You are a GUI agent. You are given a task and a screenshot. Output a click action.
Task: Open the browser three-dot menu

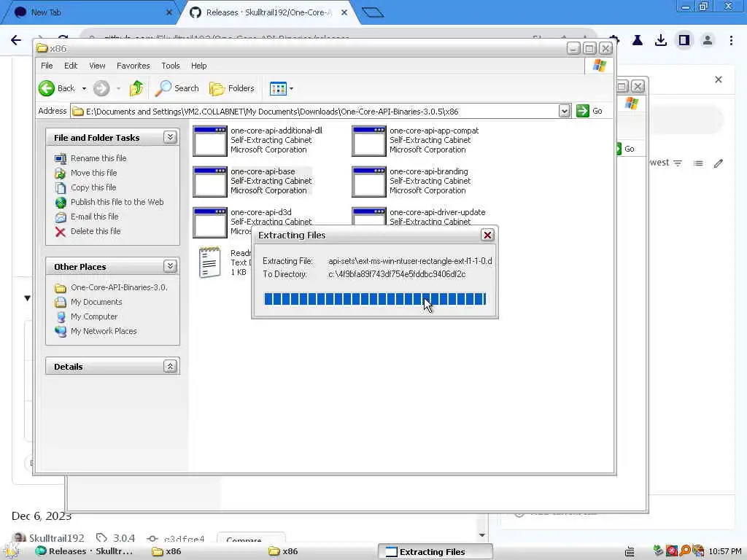click(x=731, y=41)
